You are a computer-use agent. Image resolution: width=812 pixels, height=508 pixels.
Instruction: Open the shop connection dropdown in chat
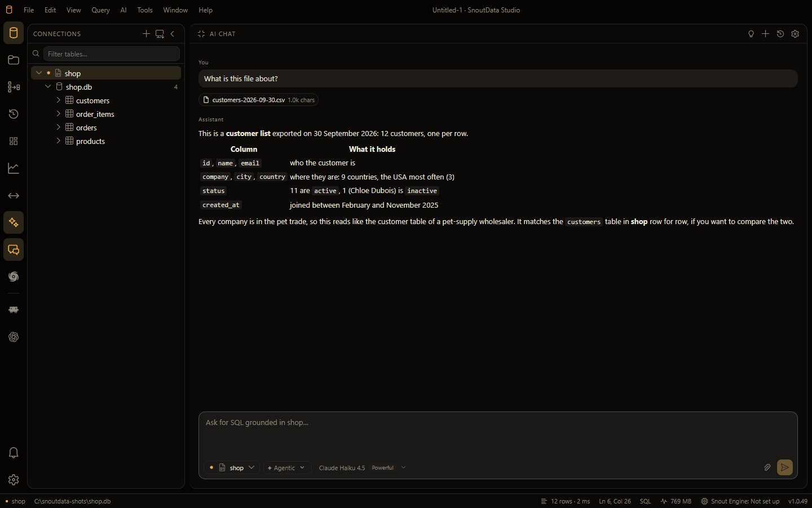(232, 468)
